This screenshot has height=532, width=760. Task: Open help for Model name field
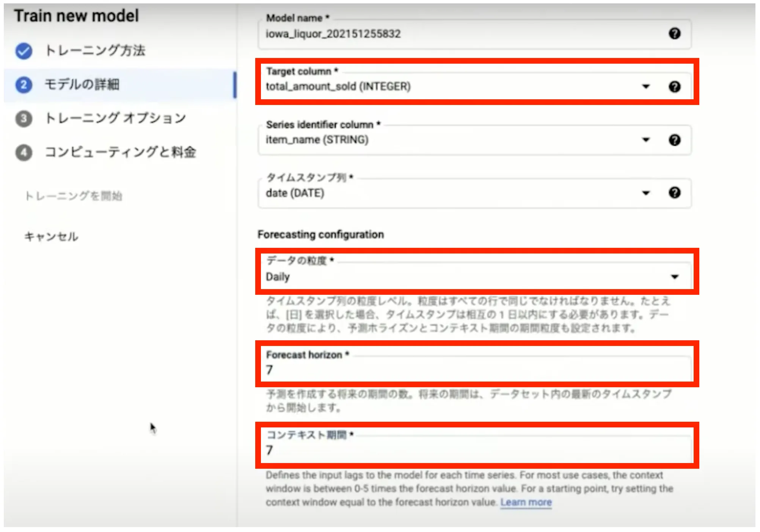(674, 34)
